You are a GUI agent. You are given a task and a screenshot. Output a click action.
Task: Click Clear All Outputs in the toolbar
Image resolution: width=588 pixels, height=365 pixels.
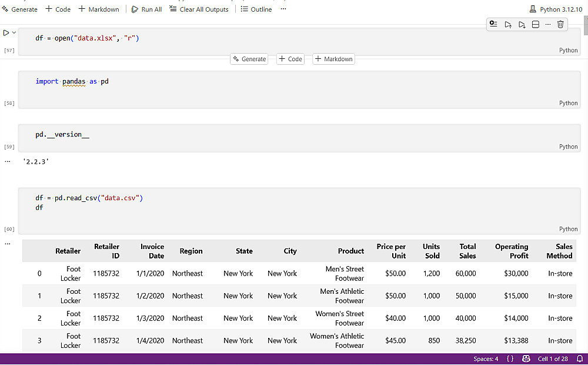click(x=199, y=9)
